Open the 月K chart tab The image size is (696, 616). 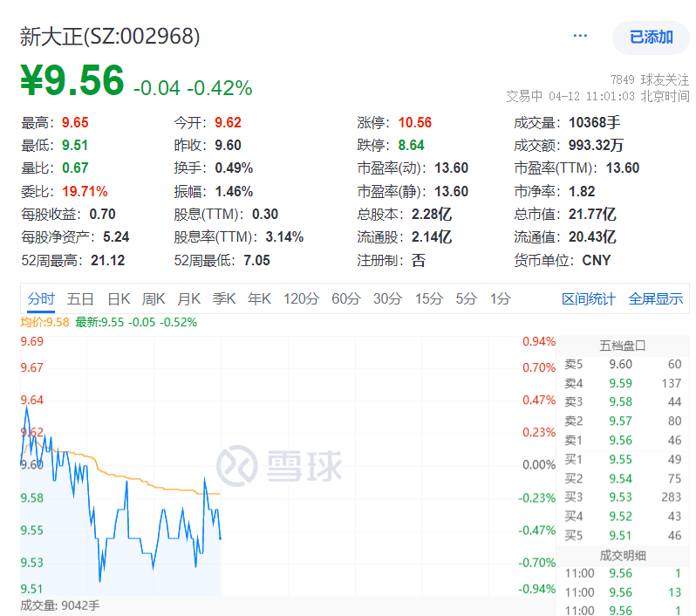(x=188, y=299)
